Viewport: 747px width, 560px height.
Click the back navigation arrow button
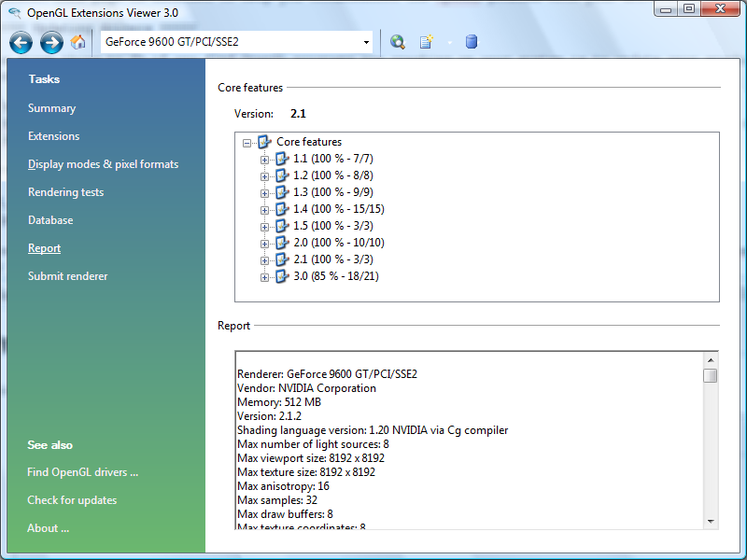click(21, 42)
